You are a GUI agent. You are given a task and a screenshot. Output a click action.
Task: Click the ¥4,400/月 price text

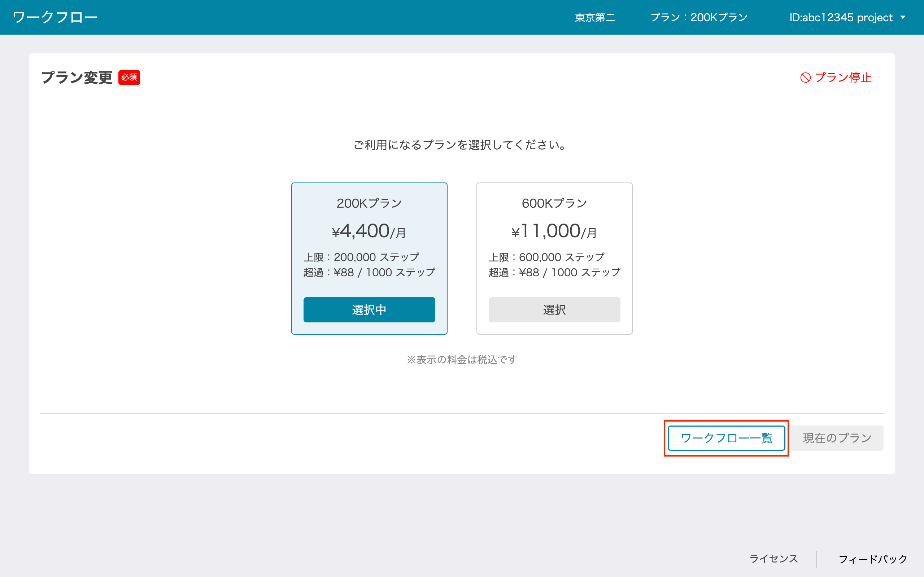click(x=369, y=231)
